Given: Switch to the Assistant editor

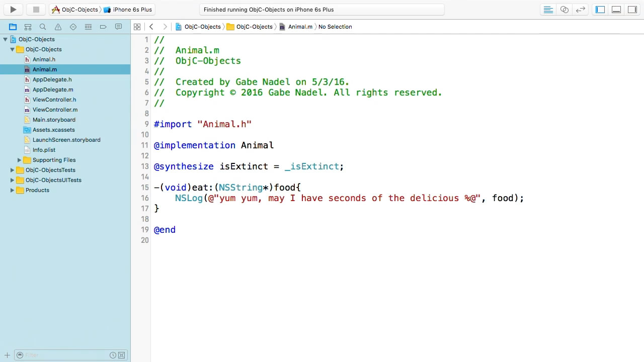Looking at the screenshot, I should [565, 10].
